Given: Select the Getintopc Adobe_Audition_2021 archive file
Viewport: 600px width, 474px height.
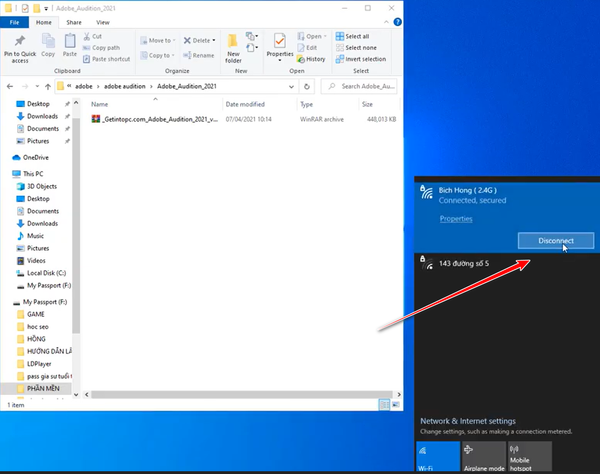Looking at the screenshot, I should 243,119.
